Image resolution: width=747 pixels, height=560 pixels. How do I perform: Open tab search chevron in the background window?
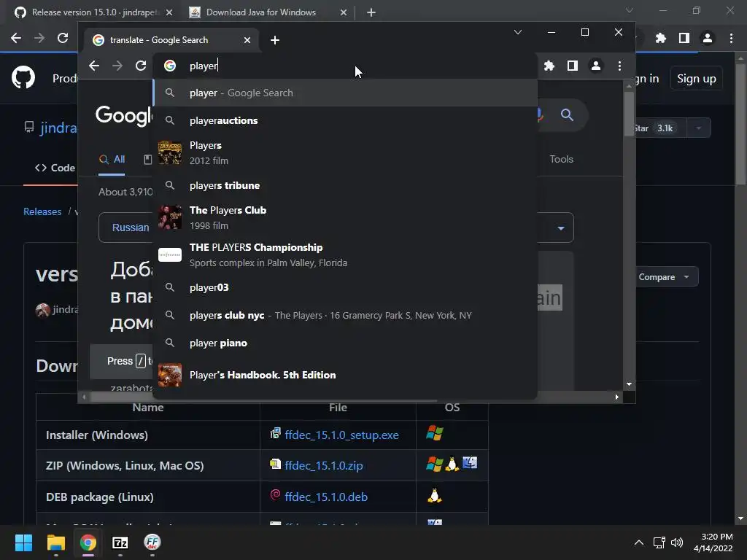pyautogui.click(x=630, y=10)
